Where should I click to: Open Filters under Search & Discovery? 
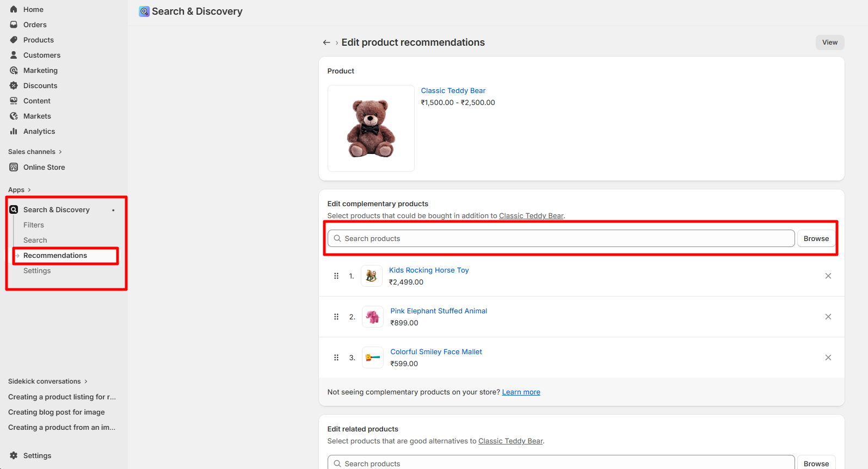click(x=34, y=225)
